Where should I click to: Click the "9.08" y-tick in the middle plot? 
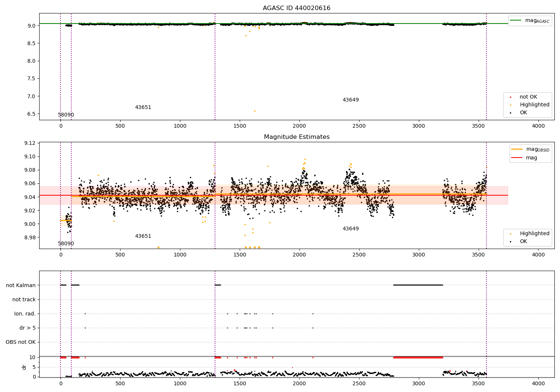30,170
